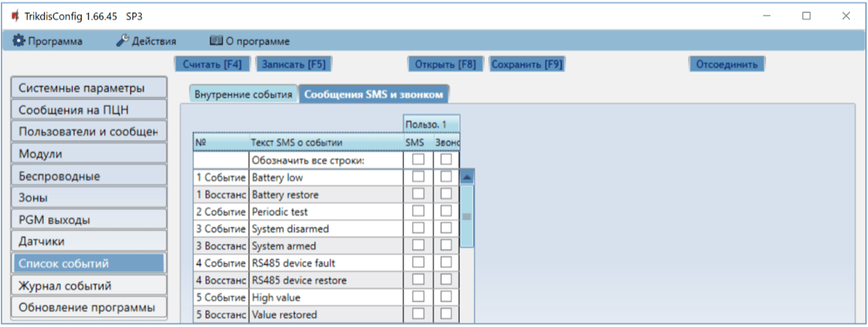The image size is (868, 327).
Task: Open the Системные параметры section
Action: point(88,88)
